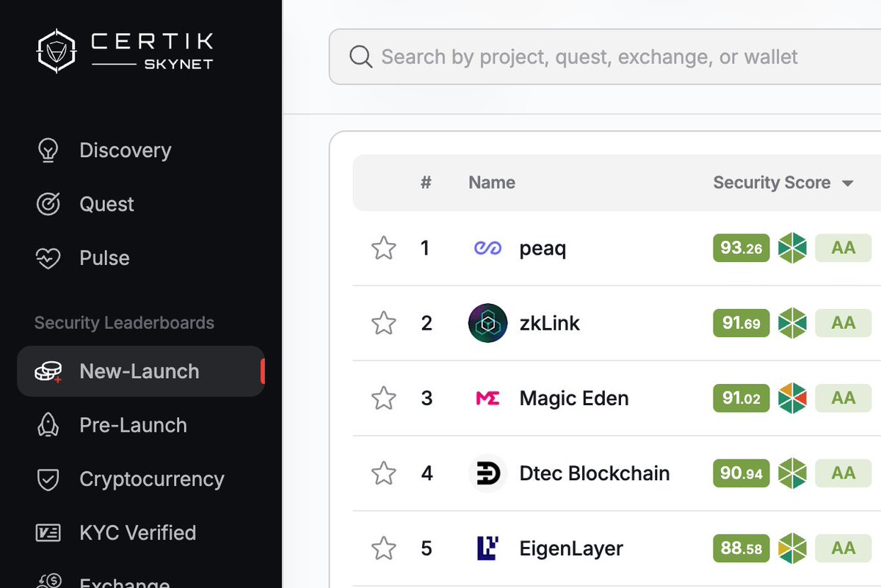
Task: Click the search magnifier icon
Action: click(x=360, y=57)
